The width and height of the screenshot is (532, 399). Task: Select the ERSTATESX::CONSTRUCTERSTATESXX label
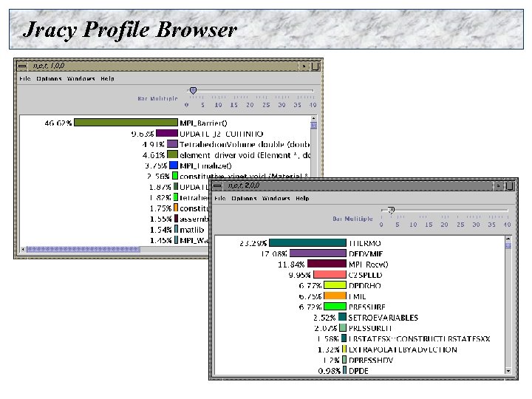(420, 338)
